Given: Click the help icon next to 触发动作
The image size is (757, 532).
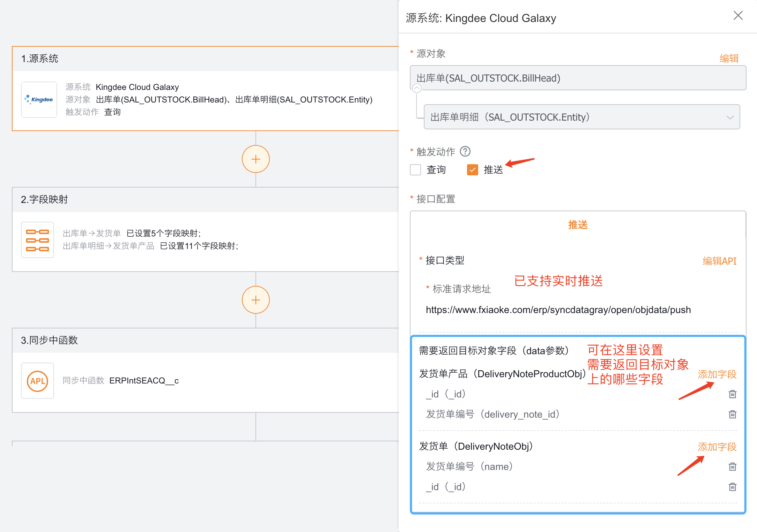Looking at the screenshot, I should pyautogui.click(x=465, y=152).
